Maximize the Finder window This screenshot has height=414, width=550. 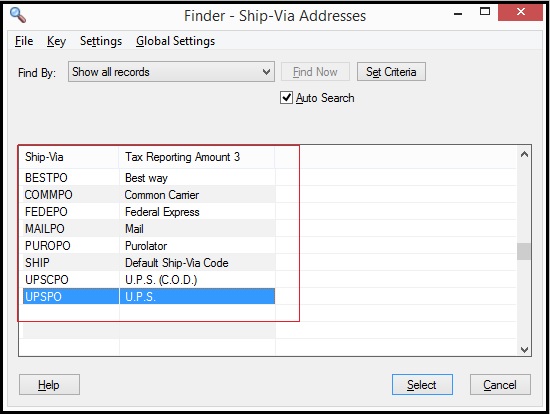(x=485, y=12)
